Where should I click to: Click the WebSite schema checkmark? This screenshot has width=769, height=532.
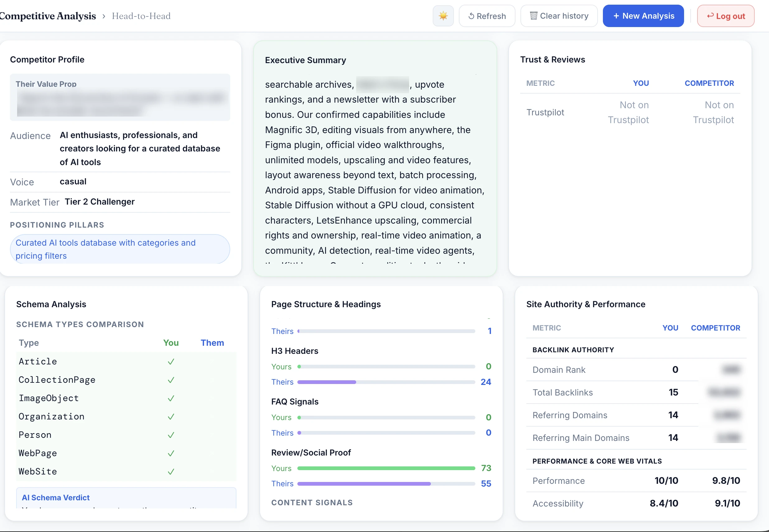coord(171,472)
